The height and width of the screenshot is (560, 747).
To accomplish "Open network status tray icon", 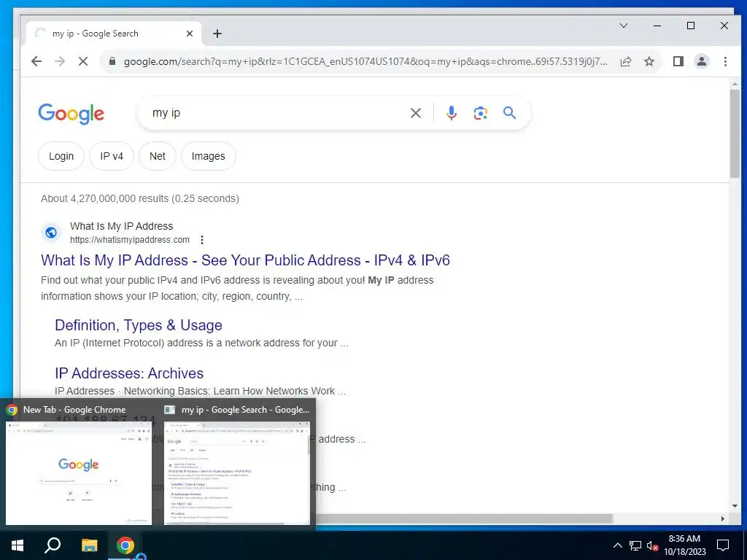I will click(x=635, y=545).
